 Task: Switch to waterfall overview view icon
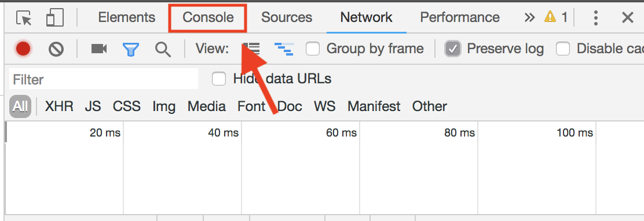[x=284, y=49]
